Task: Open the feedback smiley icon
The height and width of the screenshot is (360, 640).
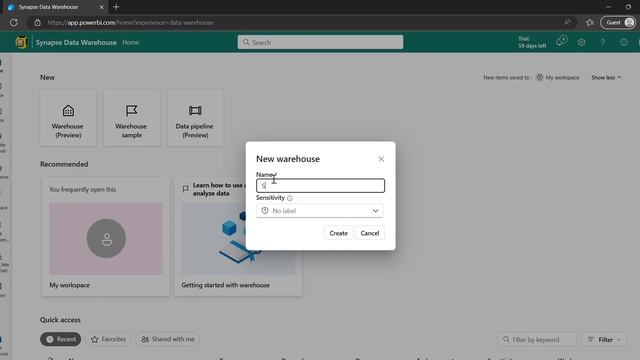Action: (624, 42)
